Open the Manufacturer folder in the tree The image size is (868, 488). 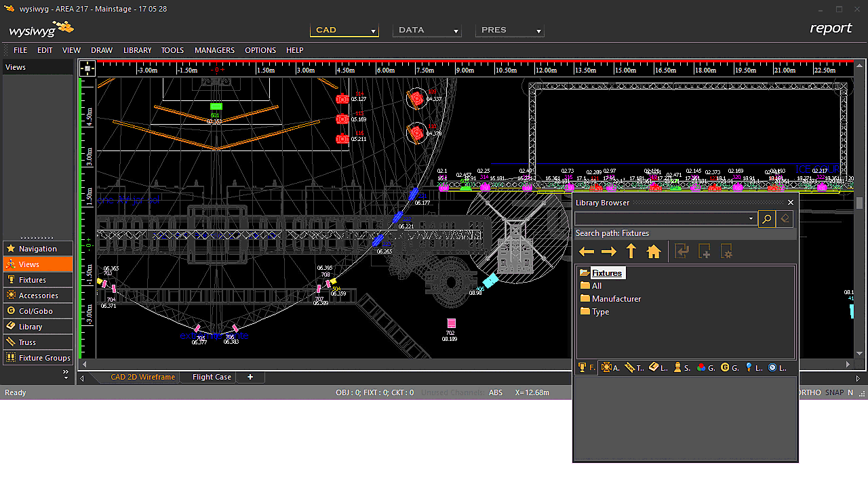[616, 299]
